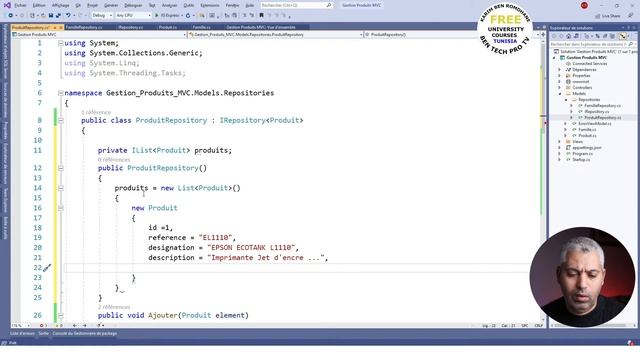Viewport: 640px width, 360px height.
Task: Expand the Properties node
Action: (x=560, y=76)
